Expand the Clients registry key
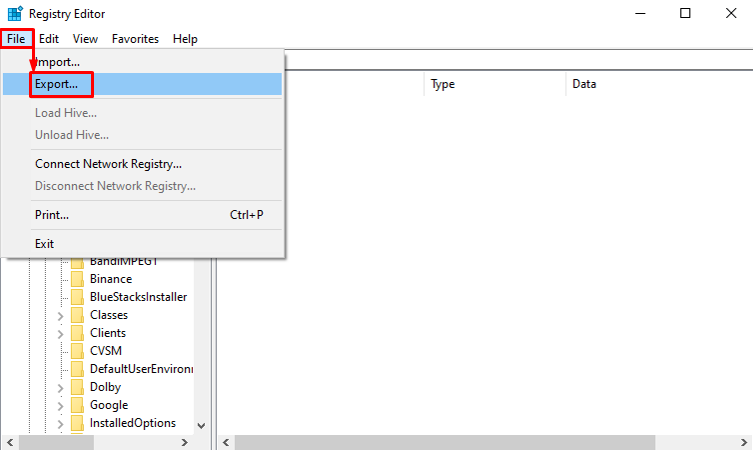This screenshot has width=753, height=450. [60, 333]
